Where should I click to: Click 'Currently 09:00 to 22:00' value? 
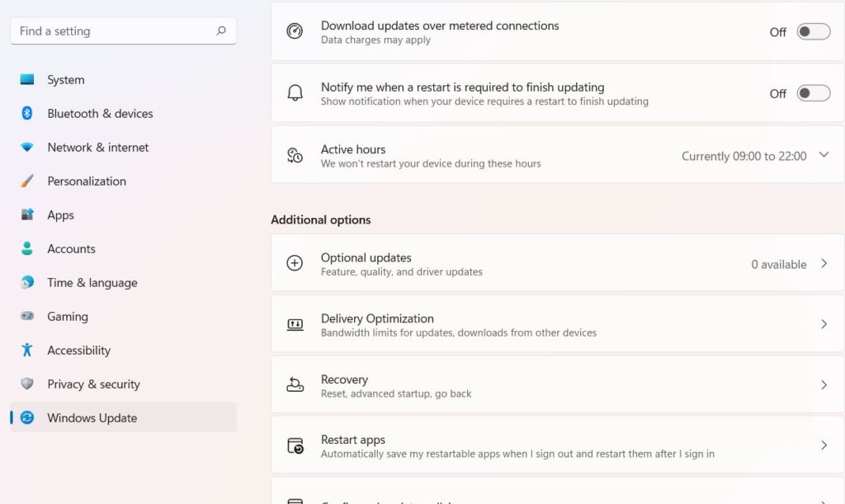pos(744,156)
